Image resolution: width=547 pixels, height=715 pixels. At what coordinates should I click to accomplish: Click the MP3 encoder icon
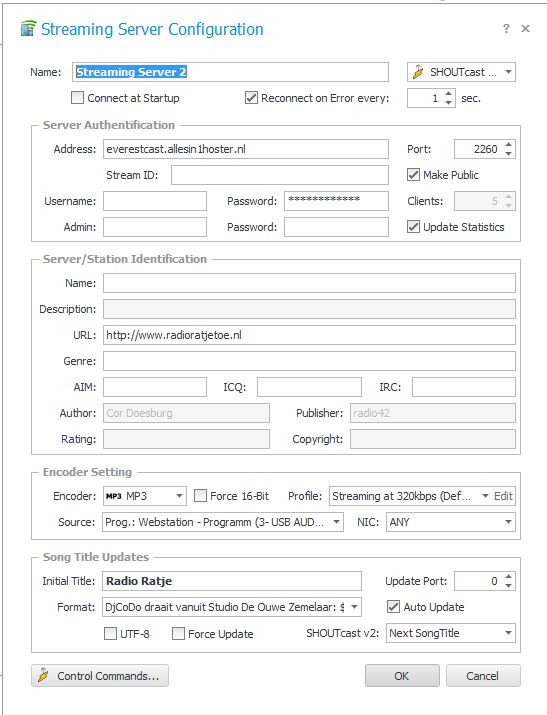[x=114, y=496]
